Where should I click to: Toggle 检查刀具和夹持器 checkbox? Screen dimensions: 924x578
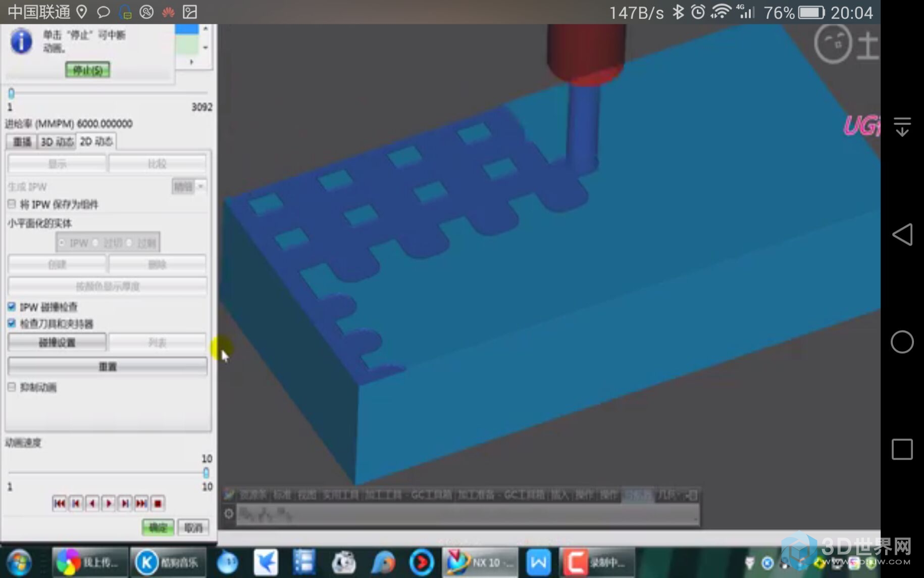pos(12,323)
